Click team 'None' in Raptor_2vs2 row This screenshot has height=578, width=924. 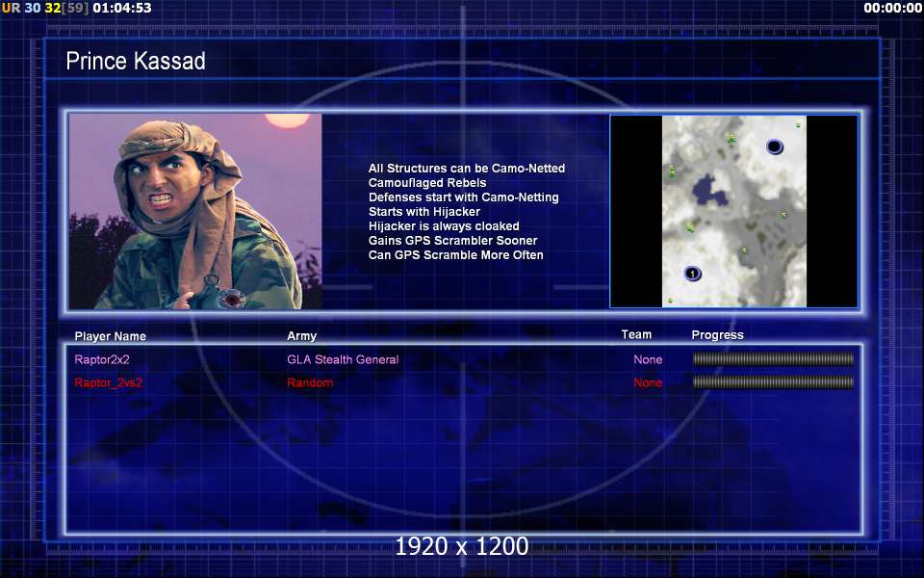click(x=648, y=382)
